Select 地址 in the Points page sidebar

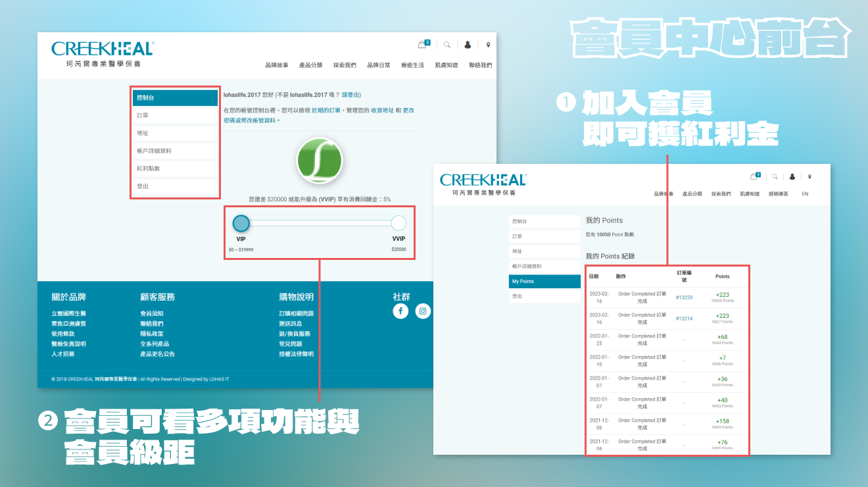(544, 251)
